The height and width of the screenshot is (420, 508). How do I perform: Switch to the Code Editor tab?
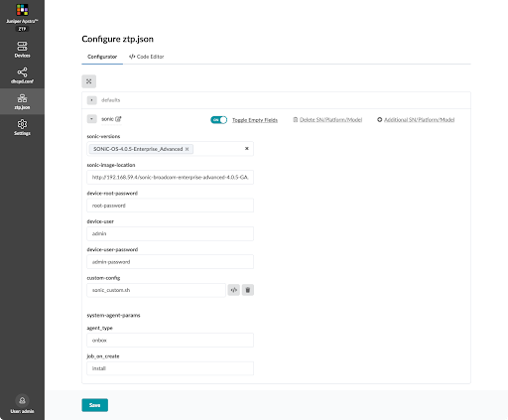coord(147,57)
